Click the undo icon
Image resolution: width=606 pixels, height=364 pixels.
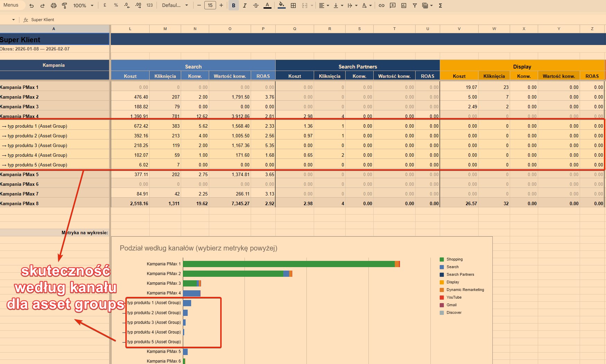[x=32, y=6]
